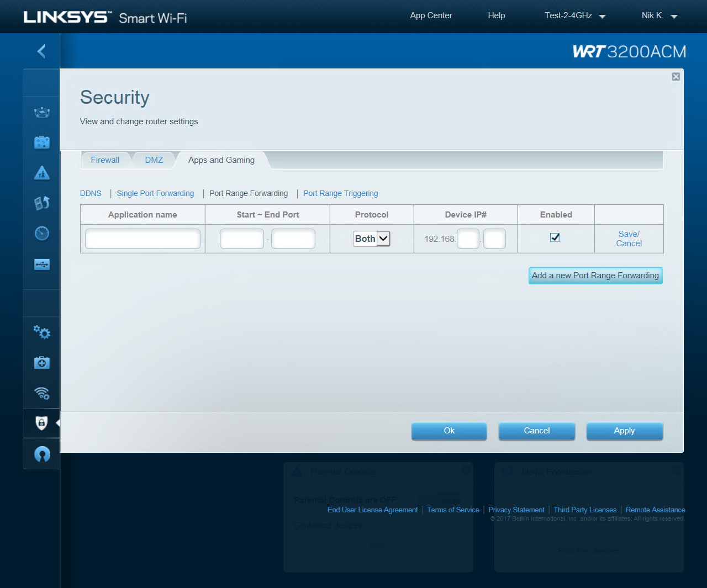Click the Protocol column header

[x=372, y=215]
